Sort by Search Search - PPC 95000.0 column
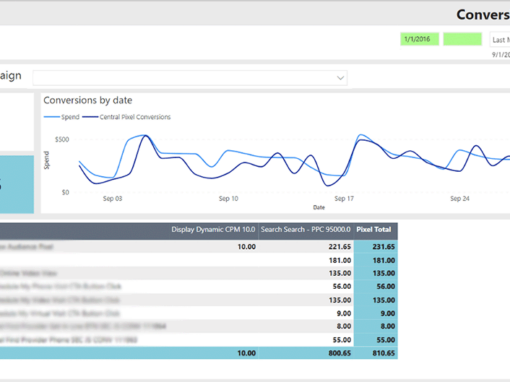Screen dimensions: 510x382 pyautogui.click(x=305, y=230)
